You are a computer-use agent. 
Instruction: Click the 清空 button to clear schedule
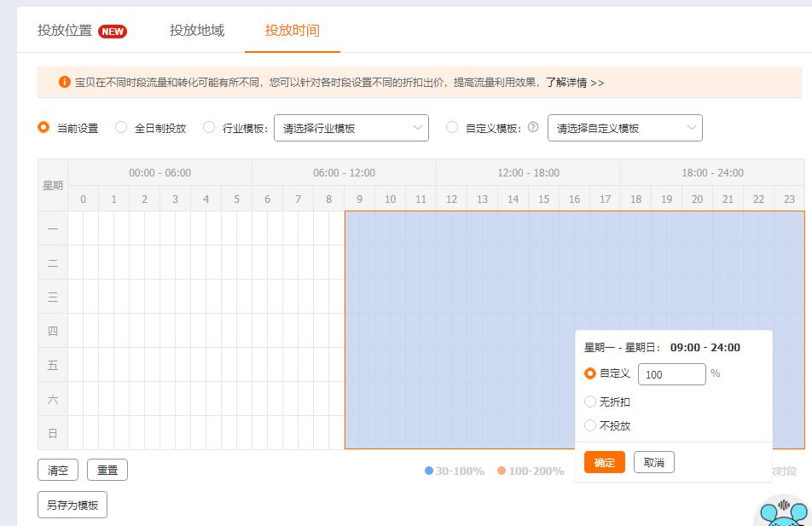point(57,470)
